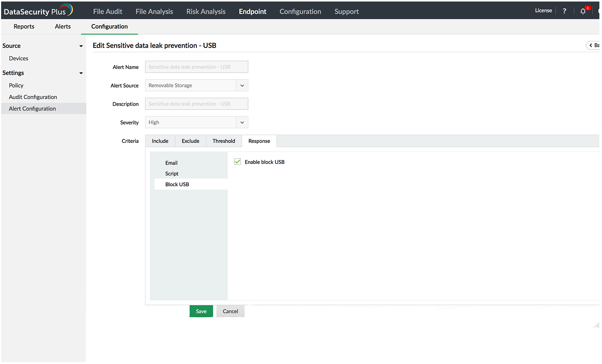Go back using the Back button
Viewport: 602px width, 364px height.
(593, 45)
